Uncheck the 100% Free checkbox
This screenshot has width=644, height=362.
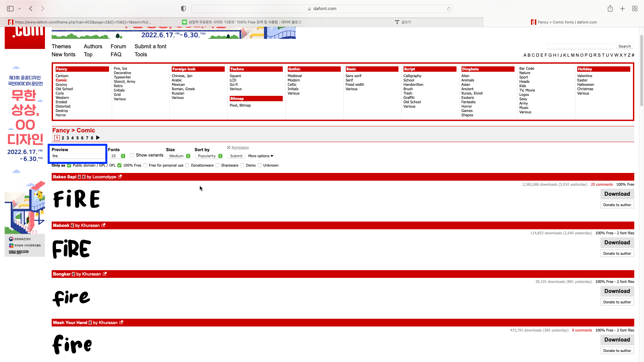pyautogui.click(x=119, y=165)
